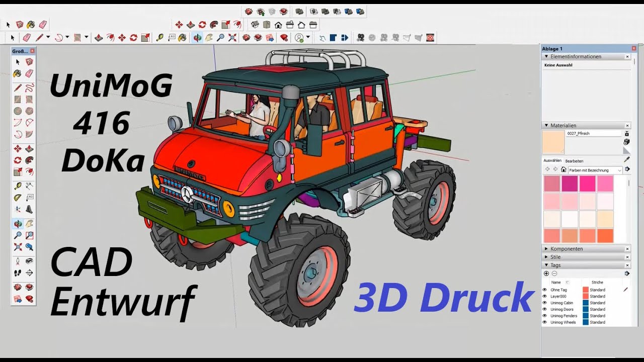Hide the Unimog Cabin tag
The height and width of the screenshot is (362, 644).
click(544, 303)
